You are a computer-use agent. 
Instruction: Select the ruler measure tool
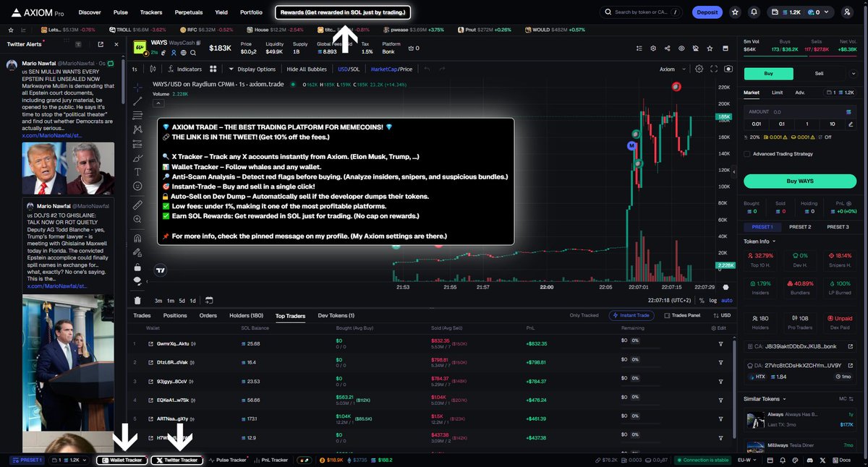point(137,205)
